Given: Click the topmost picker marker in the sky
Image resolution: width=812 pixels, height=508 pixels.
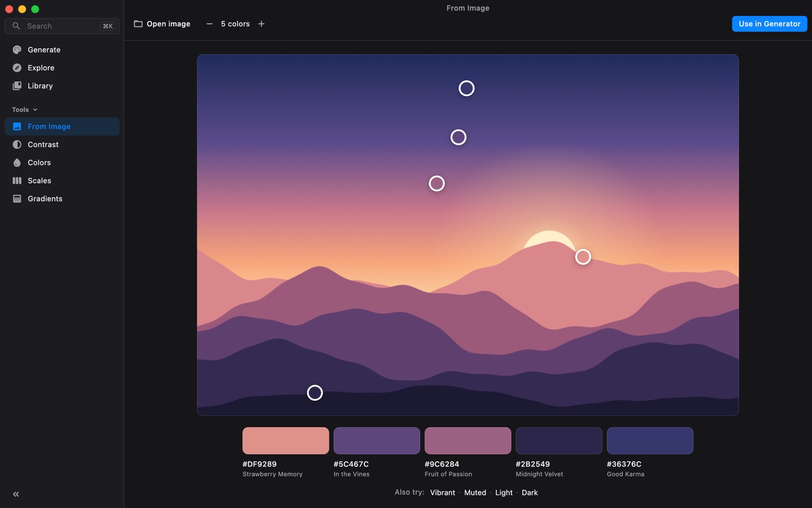Looking at the screenshot, I should click(x=466, y=88).
